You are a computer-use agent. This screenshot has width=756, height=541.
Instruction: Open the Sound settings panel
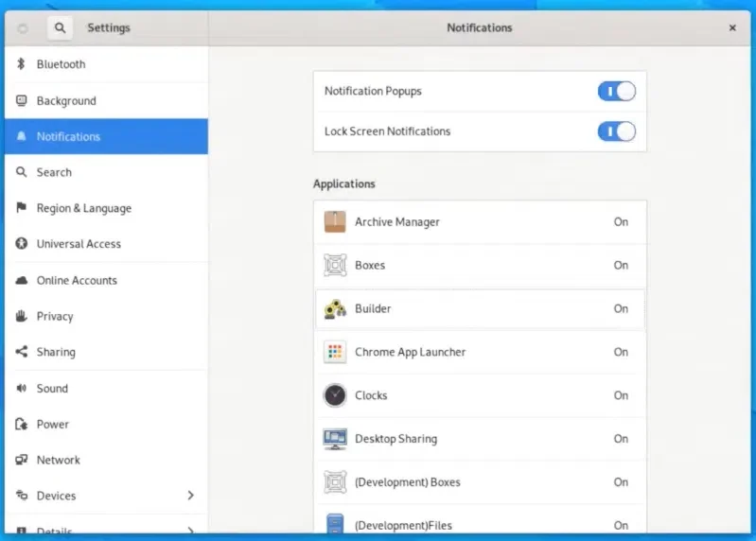point(107,389)
